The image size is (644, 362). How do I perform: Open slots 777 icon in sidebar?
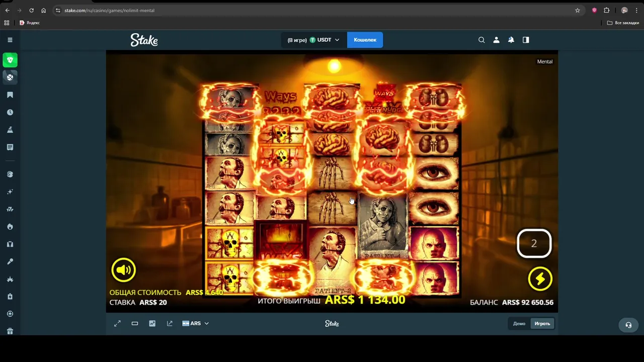(x=10, y=209)
